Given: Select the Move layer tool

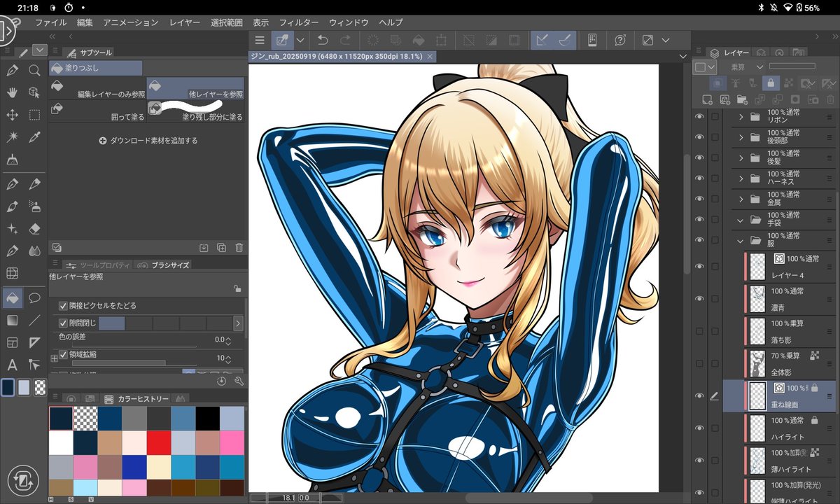Looking at the screenshot, I should 12,115.
